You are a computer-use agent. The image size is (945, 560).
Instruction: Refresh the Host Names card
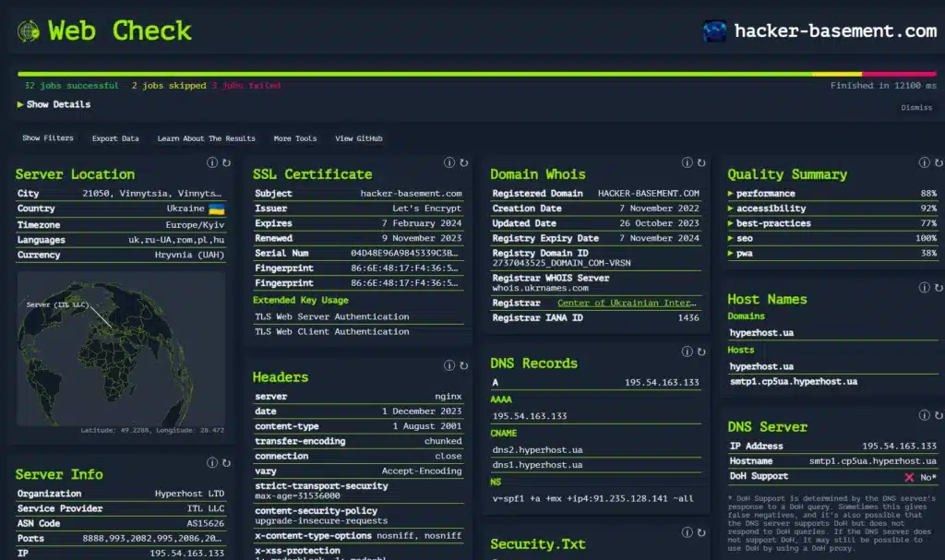939,287
